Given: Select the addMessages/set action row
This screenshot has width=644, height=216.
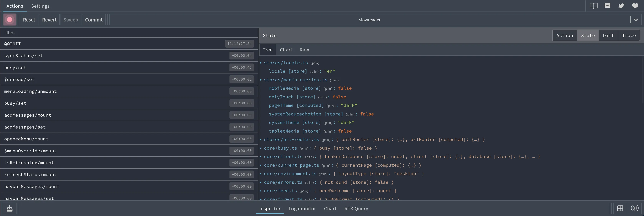Looking at the screenshot, I should coord(129,127).
